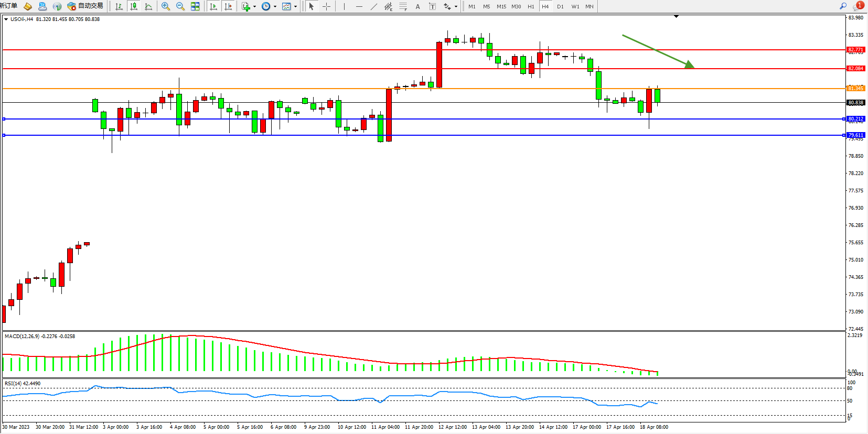868x434 pixels.
Task: Toggle bar chart display mode
Action: (119, 6)
